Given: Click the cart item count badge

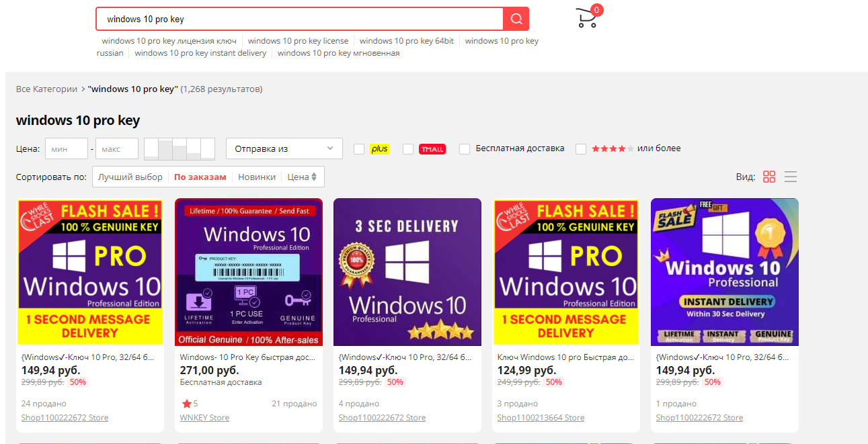Looking at the screenshot, I should (x=596, y=10).
